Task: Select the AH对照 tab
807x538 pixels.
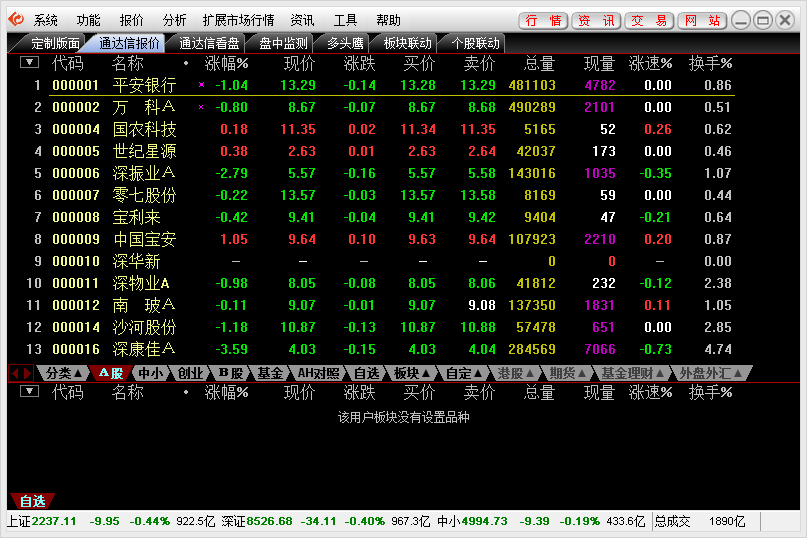Action: pos(318,373)
